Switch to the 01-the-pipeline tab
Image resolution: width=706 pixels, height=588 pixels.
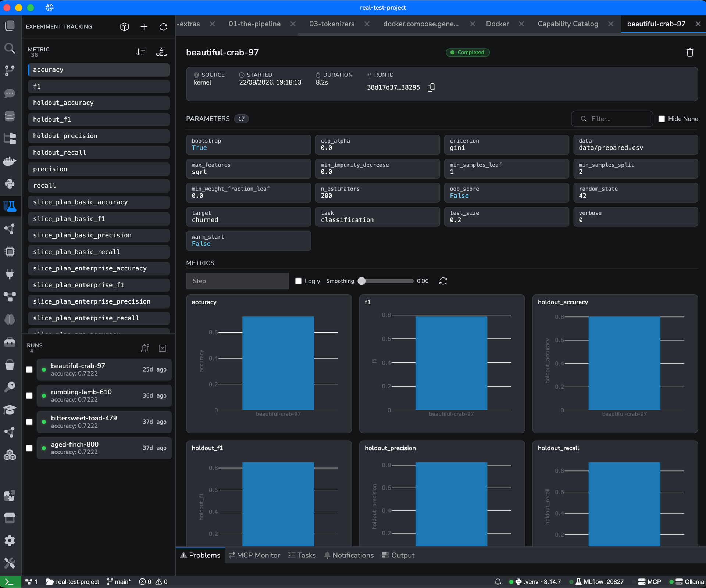coord(254,24)
